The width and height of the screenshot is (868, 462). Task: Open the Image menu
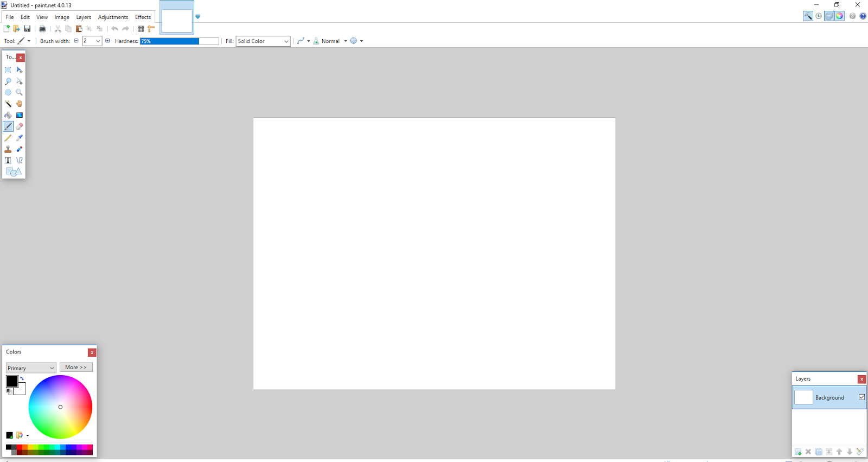coord(62,17)
